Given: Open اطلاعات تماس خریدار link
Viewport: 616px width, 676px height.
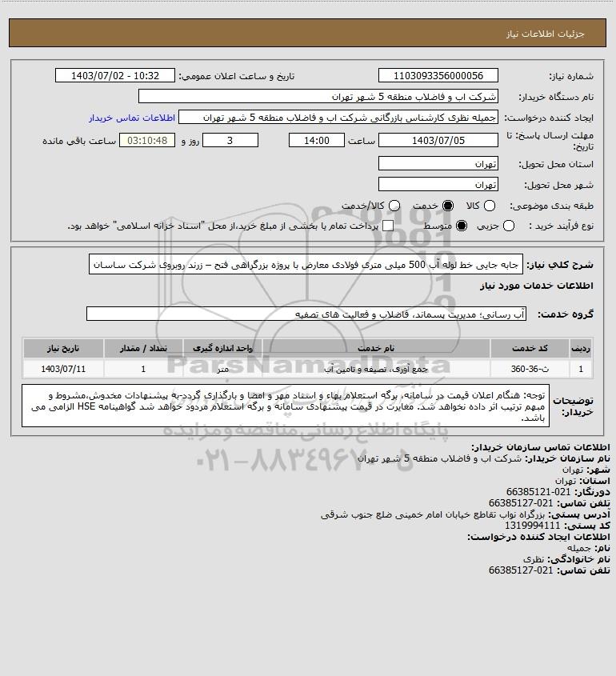Looking at the screenshot, I should click(x=132, y=118).
